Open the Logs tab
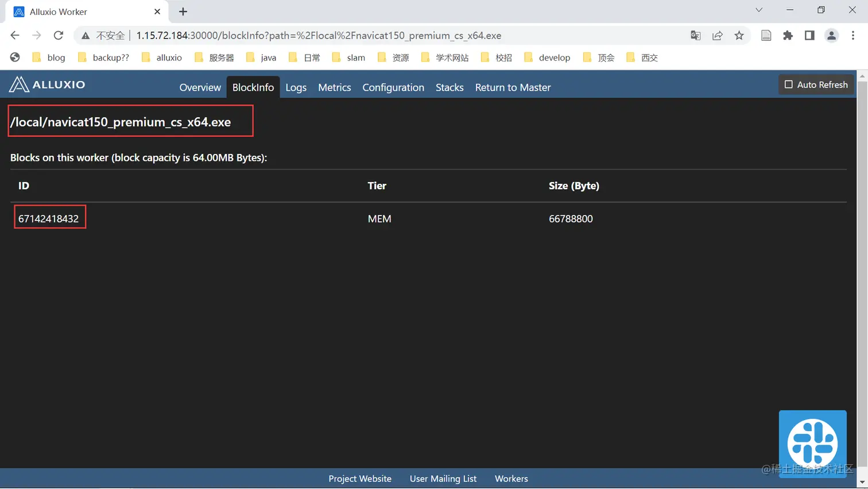Screen dimensions: 868x489 coord(296,87)
